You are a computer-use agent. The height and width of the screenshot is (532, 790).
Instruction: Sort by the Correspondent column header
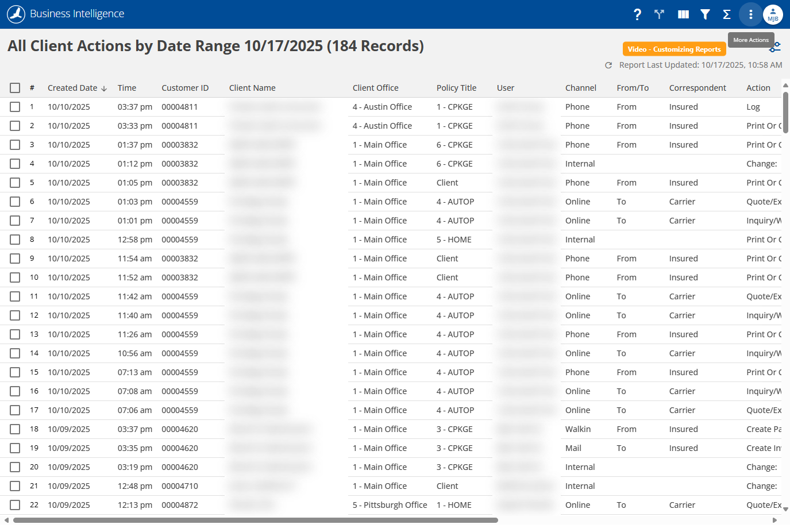(697, 88)
